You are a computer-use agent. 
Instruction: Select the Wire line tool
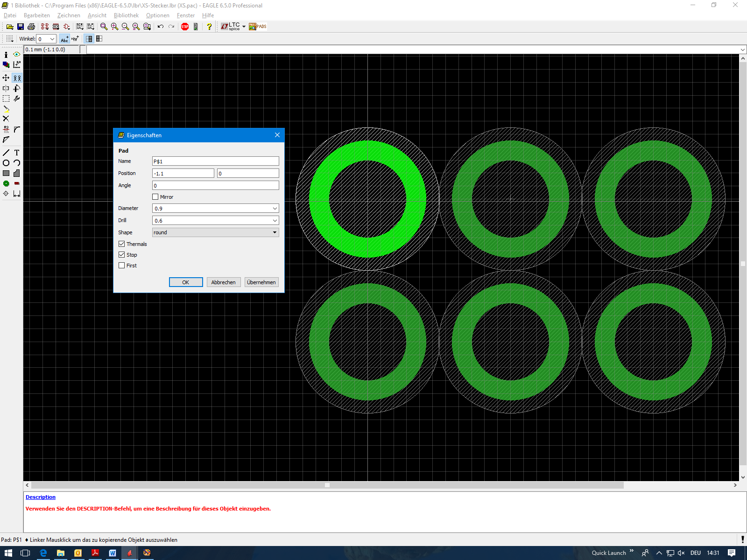pyautogui.click(x=6, y=153)
